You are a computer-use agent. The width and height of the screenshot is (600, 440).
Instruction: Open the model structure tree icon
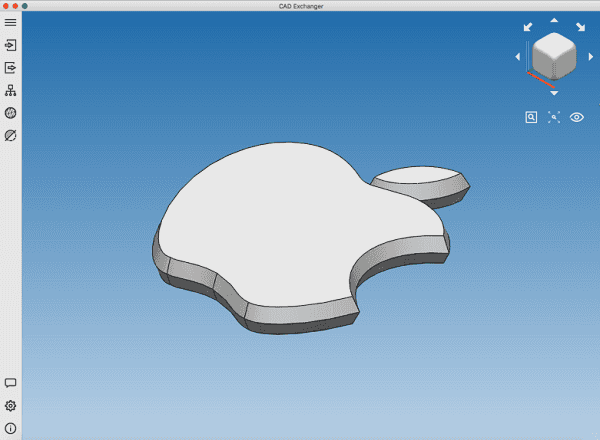(x=10, y=90)
